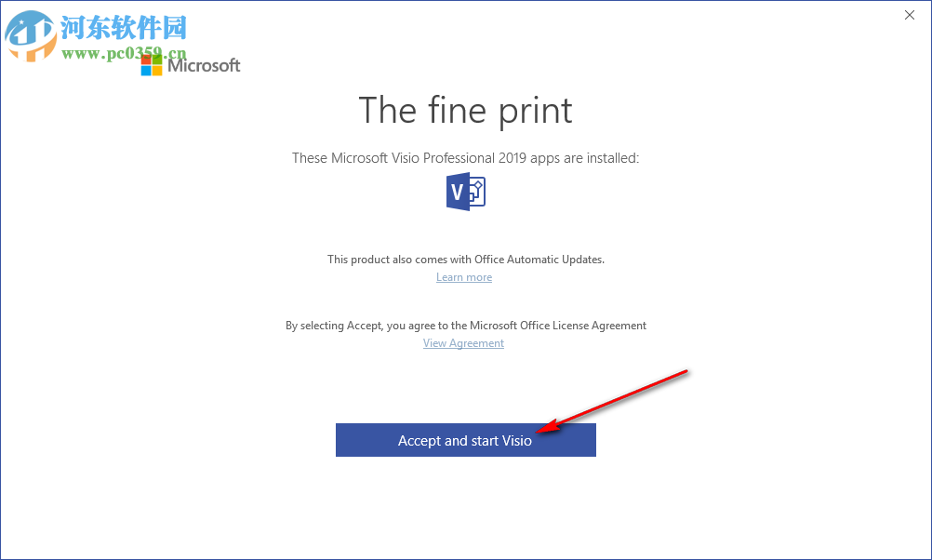Dismiss the installer with the X button
Image resolution: width=932 pixels, height=560 pixels.
pyautogui.click(x=909, y=15)
